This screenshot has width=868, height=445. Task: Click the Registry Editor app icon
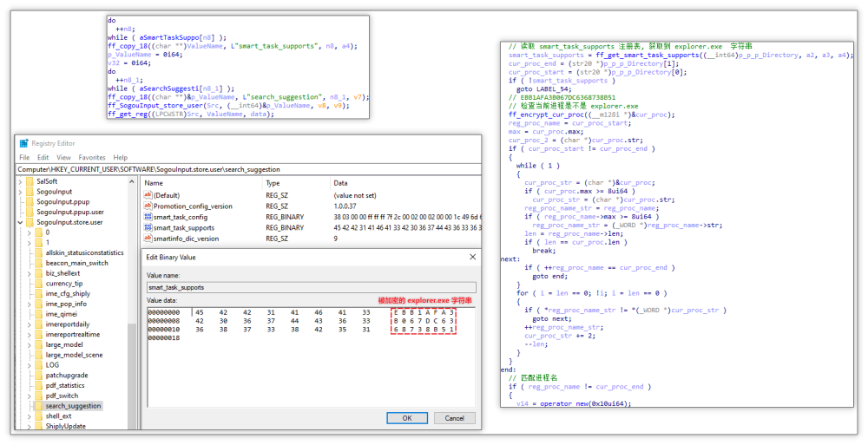23,143
